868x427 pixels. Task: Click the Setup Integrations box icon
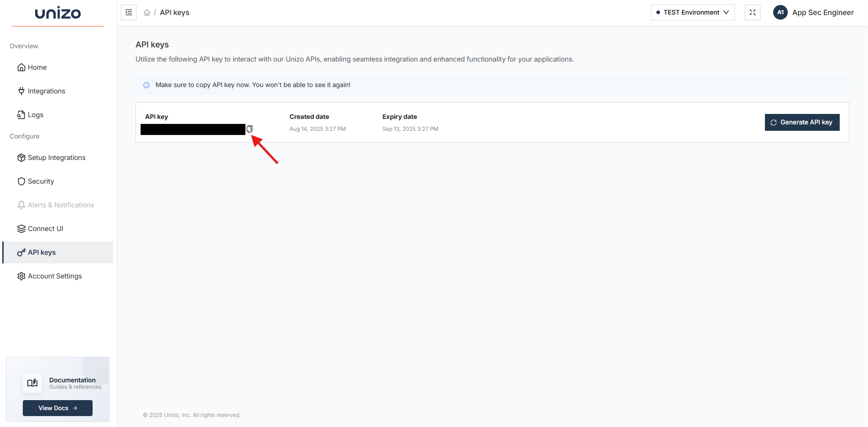21,157
